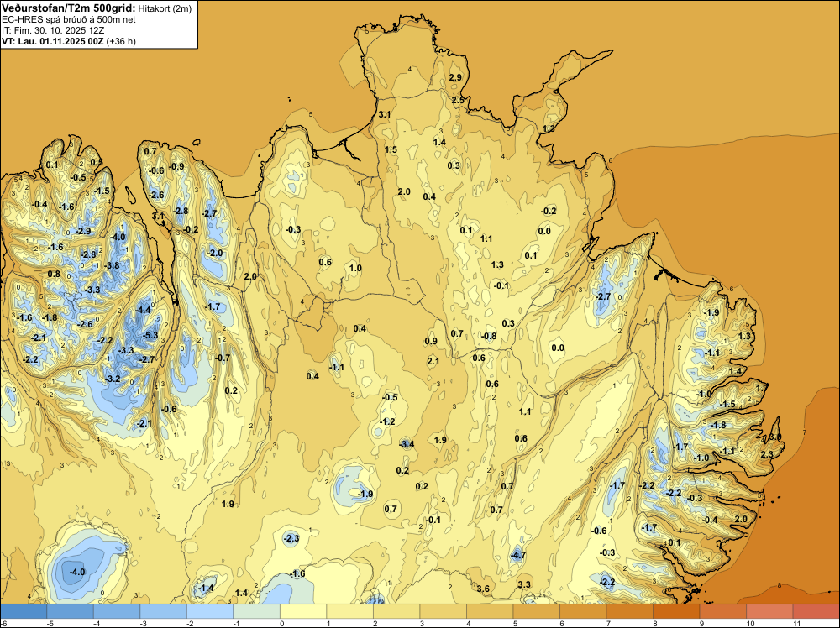Click the 1.0 temperature label

coord(355,268)
